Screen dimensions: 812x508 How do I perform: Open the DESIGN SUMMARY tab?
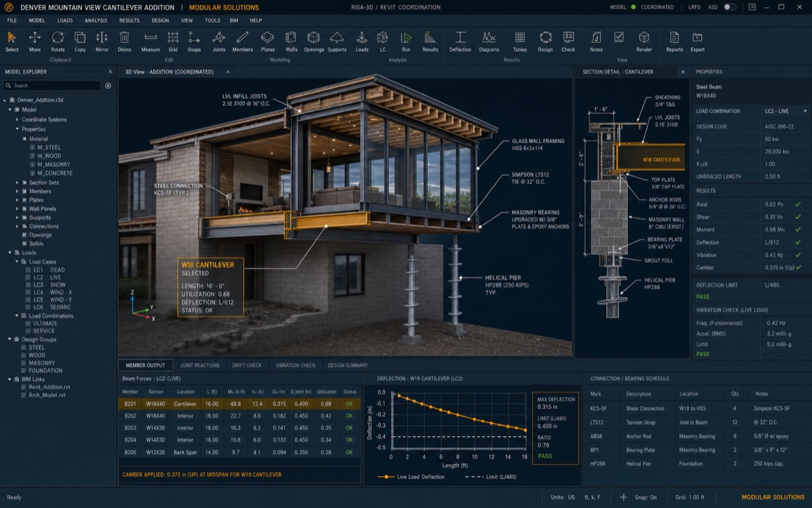pos(347,366)
